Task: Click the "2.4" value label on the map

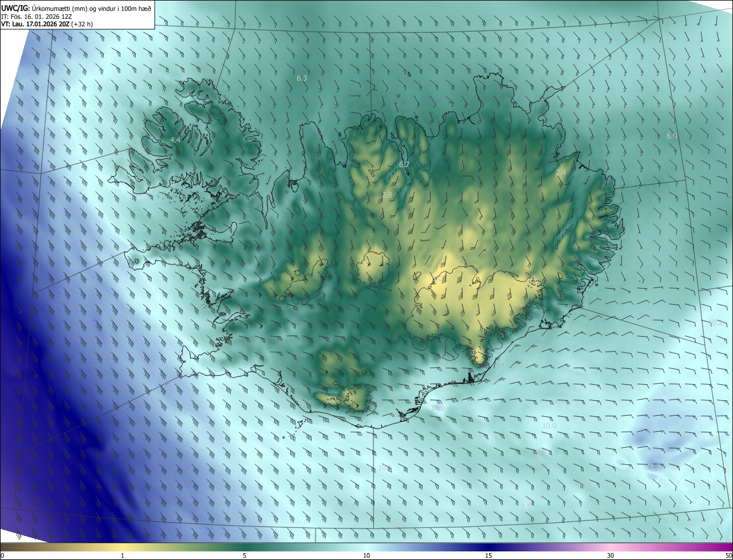Action: [561, 172]
